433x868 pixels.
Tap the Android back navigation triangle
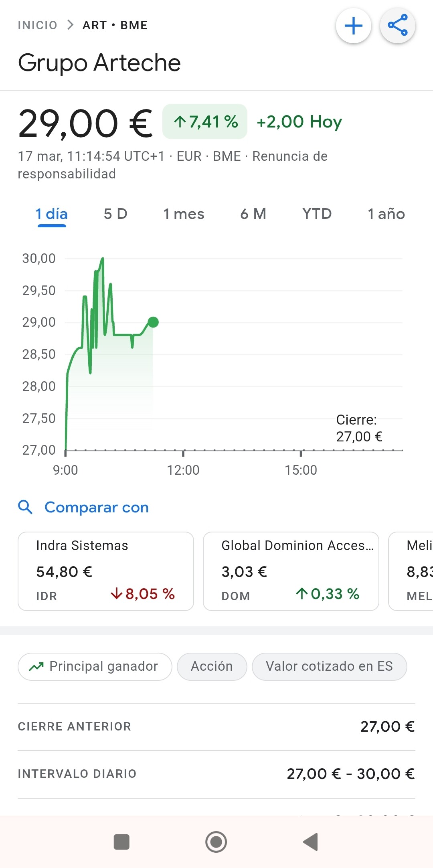(x=311, y=842)
